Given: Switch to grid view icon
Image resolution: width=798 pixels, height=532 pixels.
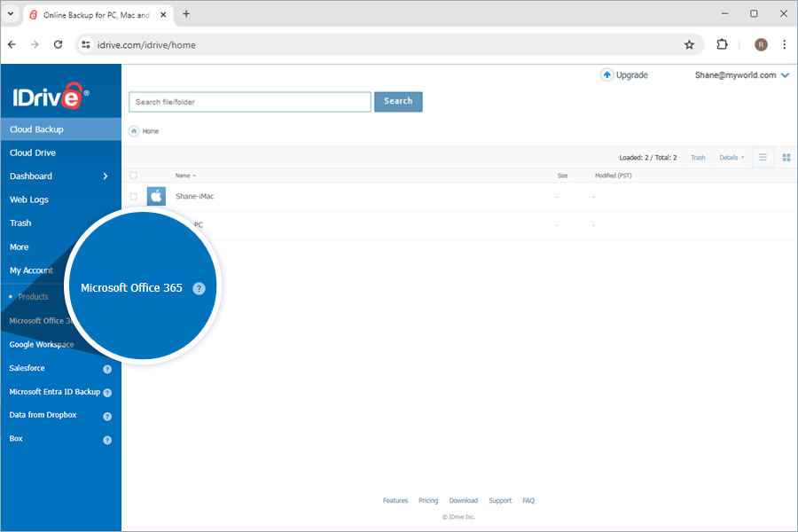Looking at the screenshot, I should (786, 158).
